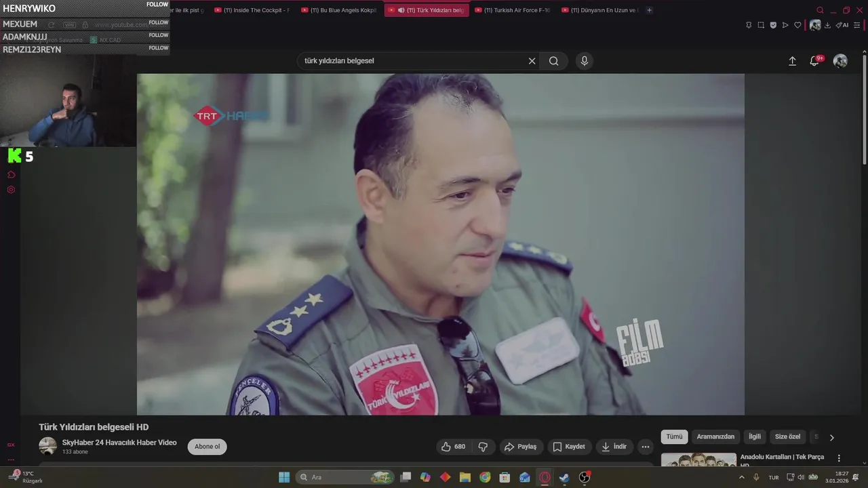Click the Paylaş share button
Screen dimensions: 868x488
point(520,447)
